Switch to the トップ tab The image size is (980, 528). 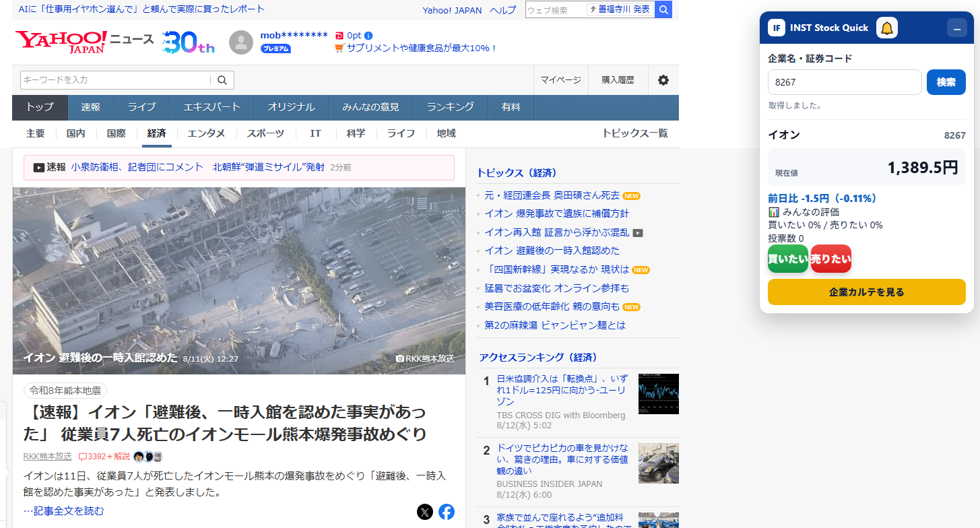(x=40, y=107)
